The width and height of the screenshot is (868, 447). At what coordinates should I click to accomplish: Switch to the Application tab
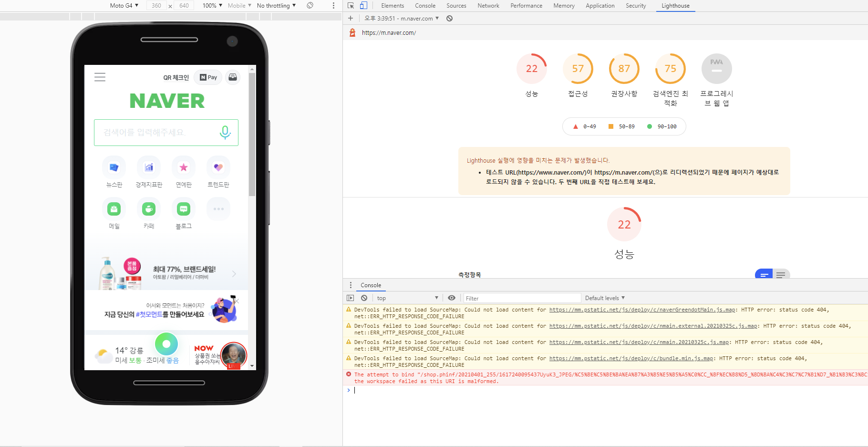pos(600,6)
